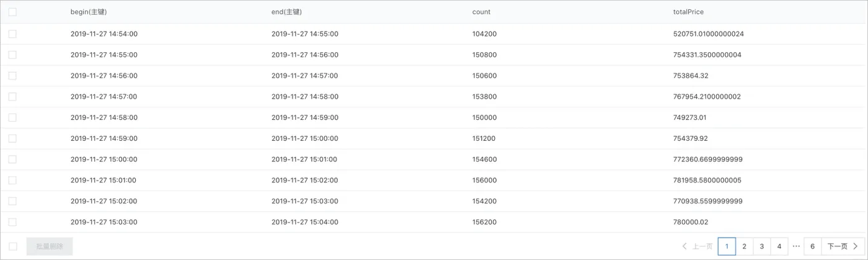The height and width of the screenshot is (260, 868).
Task: Open page 2 in pagination
Action: (744, 246)
